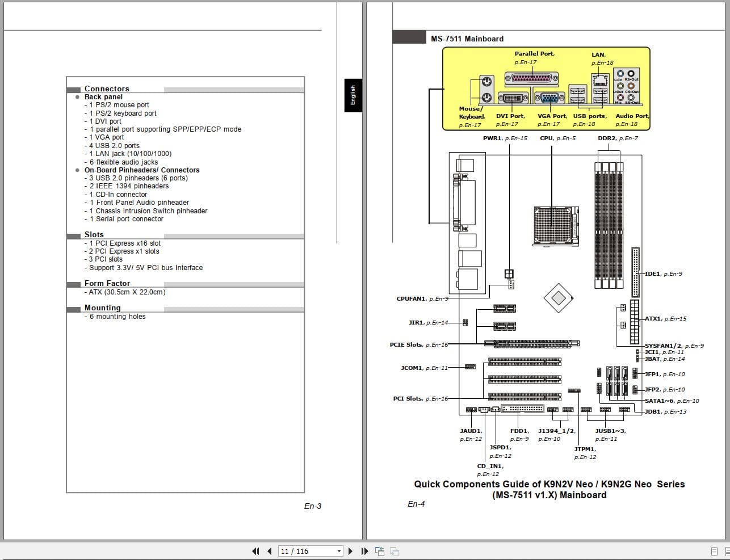The height and width of the screenshot is (560, 730).
Task: Click the PWR1 p.En-15 label
Action: click(505, 138)
